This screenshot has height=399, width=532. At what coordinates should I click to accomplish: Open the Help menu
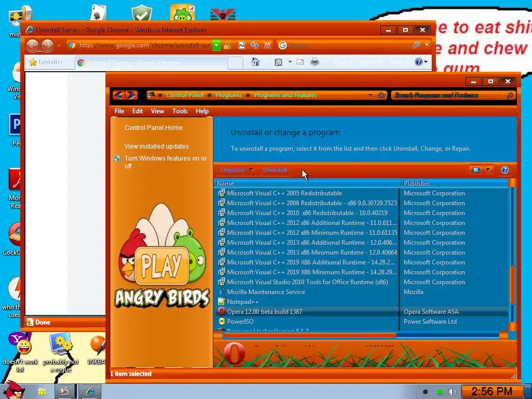pos(202,111)
